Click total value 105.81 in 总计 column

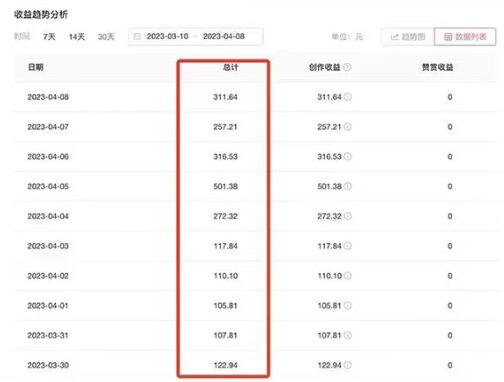[225, 305]
